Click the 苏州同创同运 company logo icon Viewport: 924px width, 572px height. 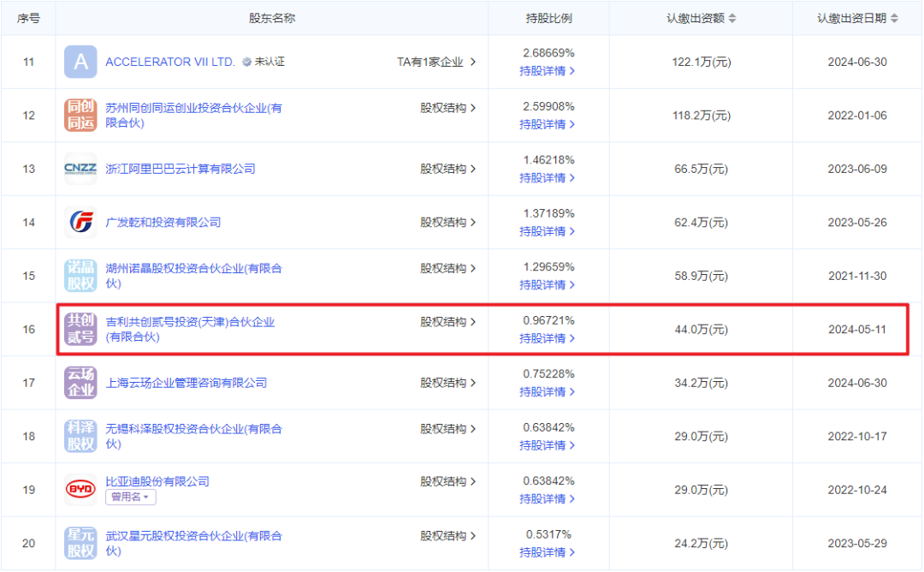80,116
